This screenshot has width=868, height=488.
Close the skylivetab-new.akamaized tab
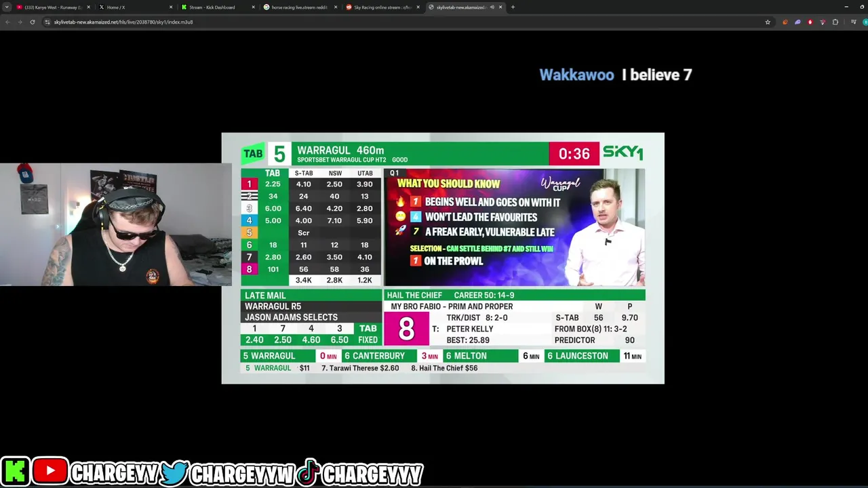point(500,7)
